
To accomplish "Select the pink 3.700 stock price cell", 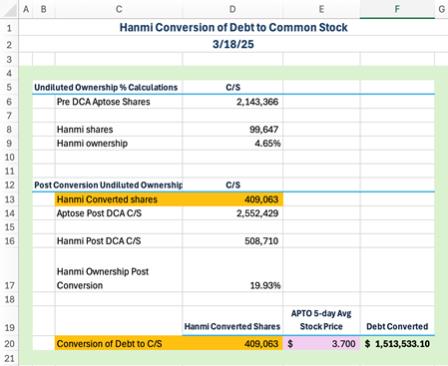I will [x=321, y=344].
